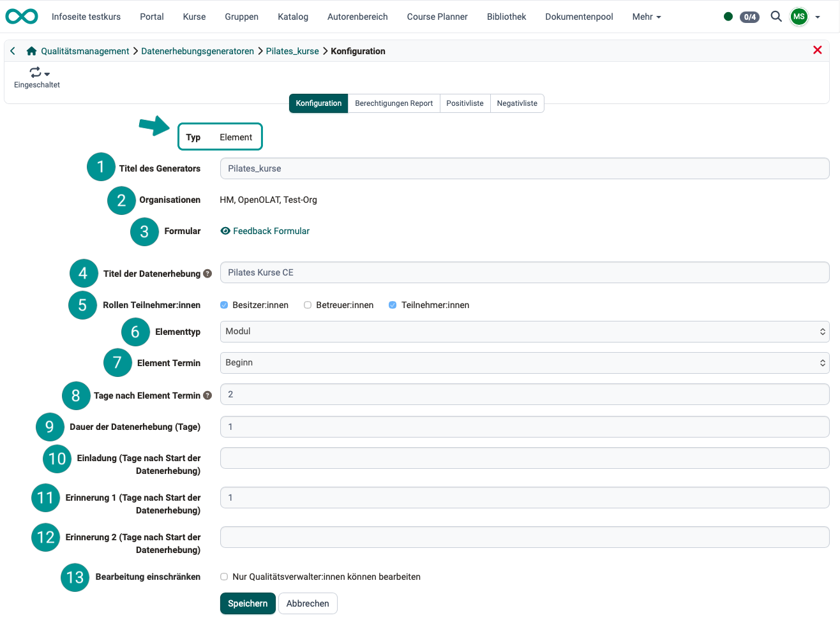The height and width of the screenshot is (627, 840).
Task: Open help for Tage nach Element Termin
Action: tap(207, 395)
